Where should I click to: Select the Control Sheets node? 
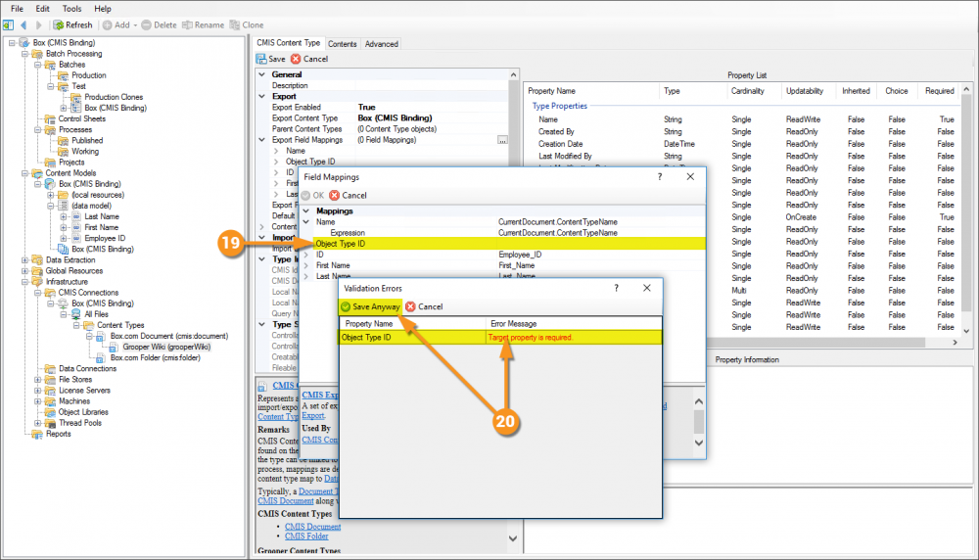(82, 118)
